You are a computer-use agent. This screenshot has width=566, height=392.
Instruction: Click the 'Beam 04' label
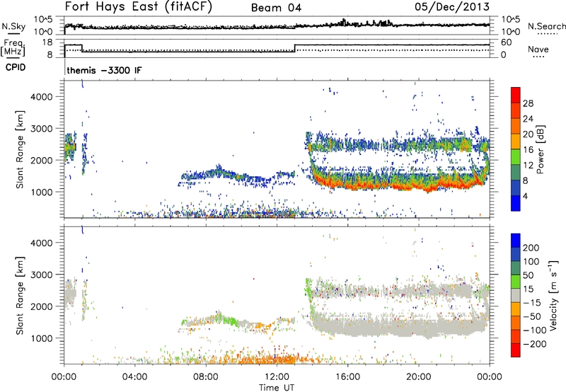(276, 8)
